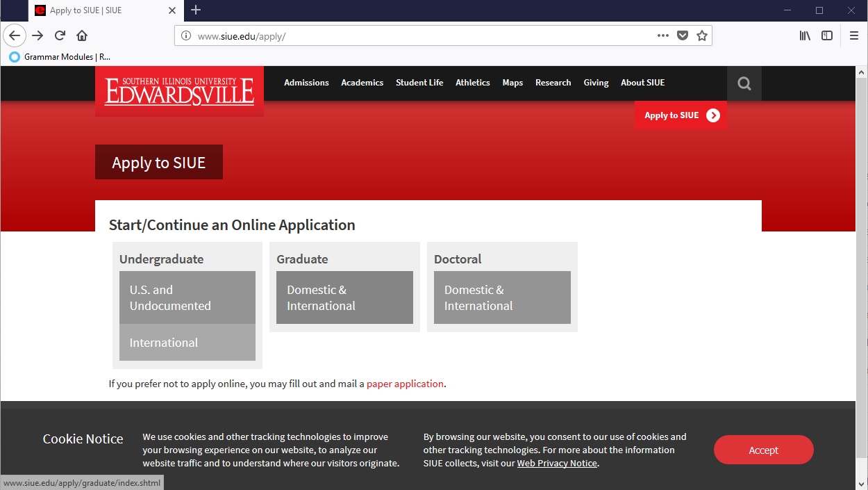
Task: Show site information for siue.edu
Action: (x=186, y=36)
